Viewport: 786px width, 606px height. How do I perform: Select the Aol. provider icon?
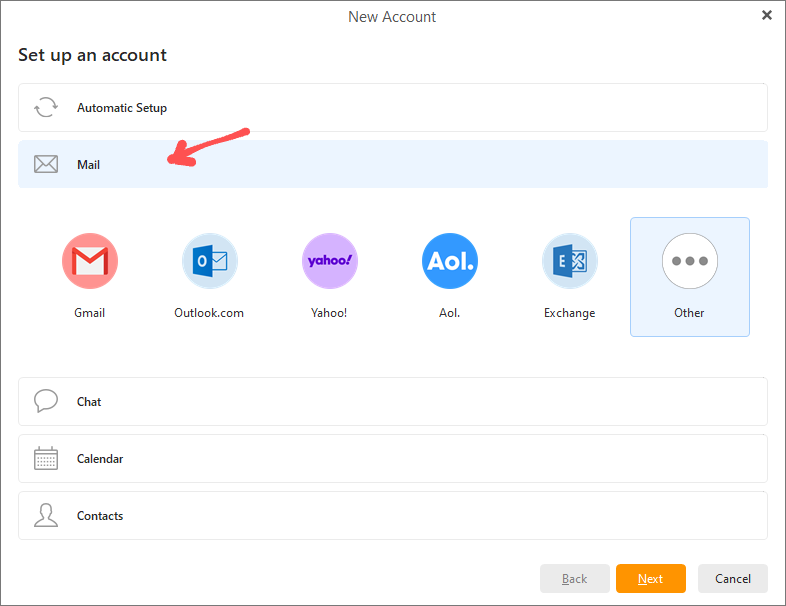pos(450,261)
